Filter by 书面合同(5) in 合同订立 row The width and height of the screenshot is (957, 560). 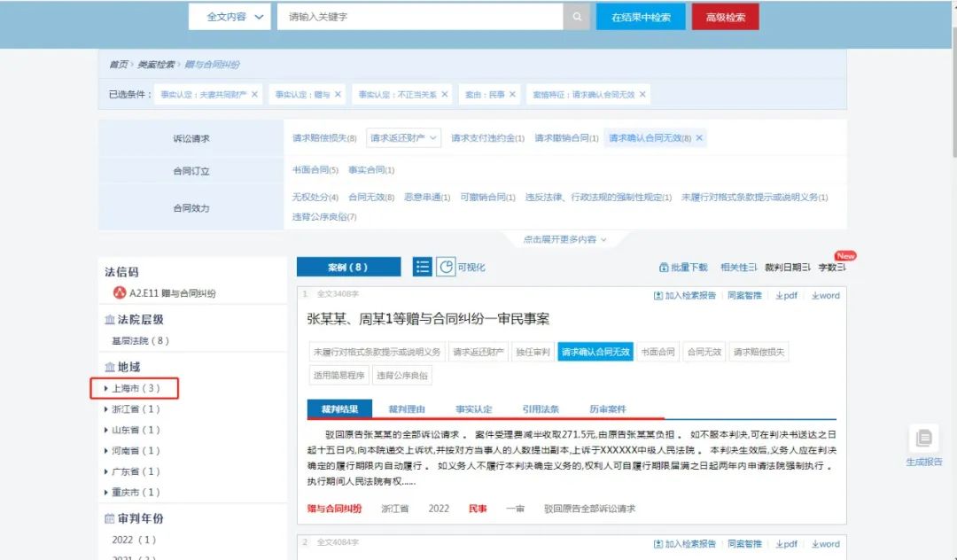(x=315, y=169)
